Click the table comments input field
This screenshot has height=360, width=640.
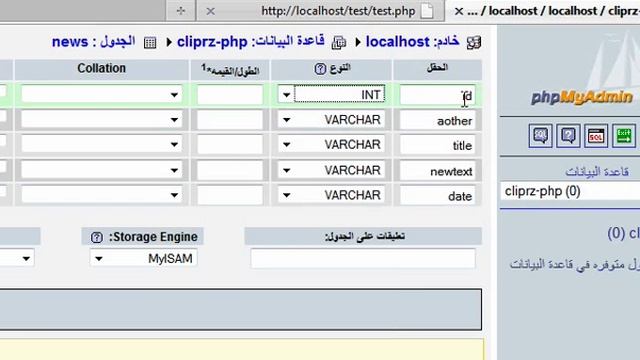click(363, 258)
